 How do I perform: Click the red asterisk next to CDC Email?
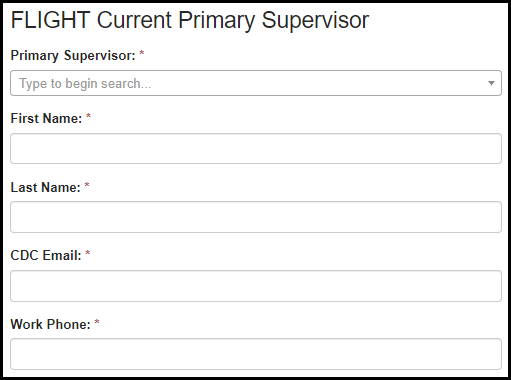click(x=88, y=253)
